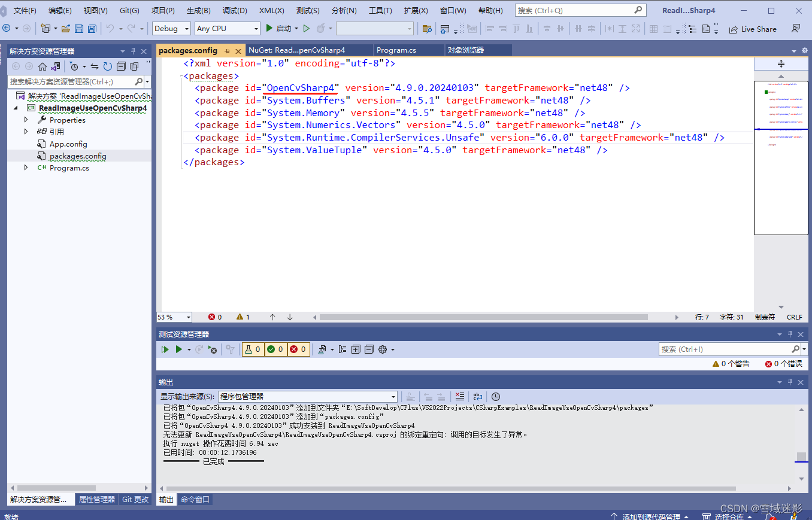Toggle the total tests flask filter showing 0
This screenshot has height=520, width=812.
[x=253, y=349]
